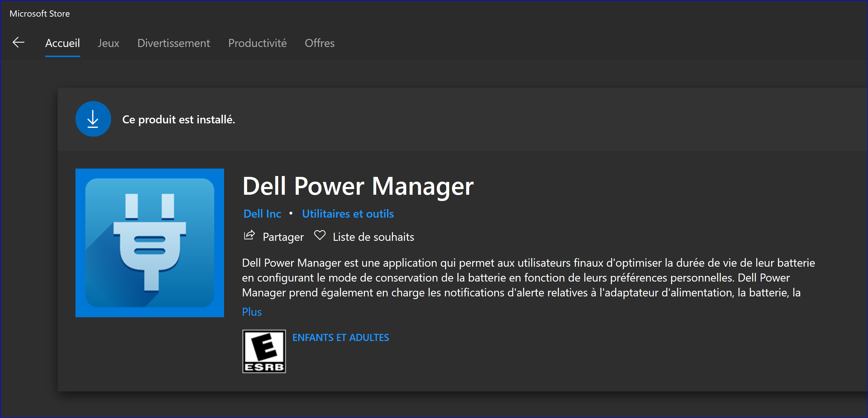This screenshot has width=868, height=418.
Task: Go to the Divertissement tab
Action: [174, 43]
